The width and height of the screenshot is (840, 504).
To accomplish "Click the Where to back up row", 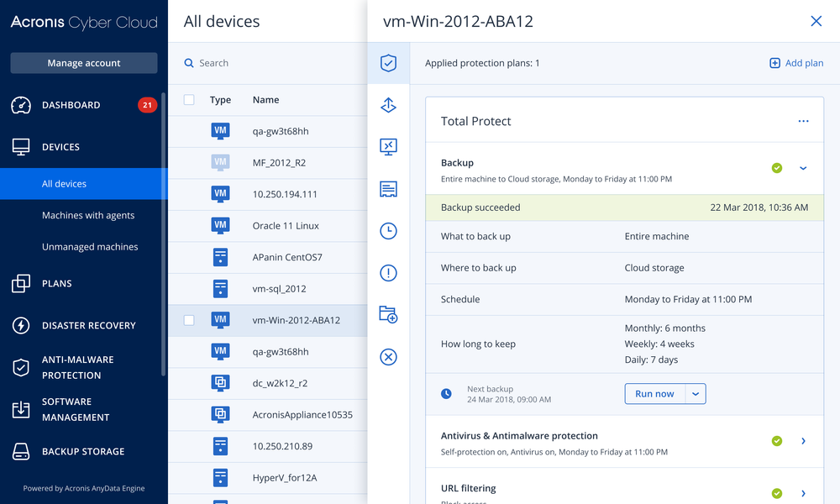I will [x=624, y=268].
